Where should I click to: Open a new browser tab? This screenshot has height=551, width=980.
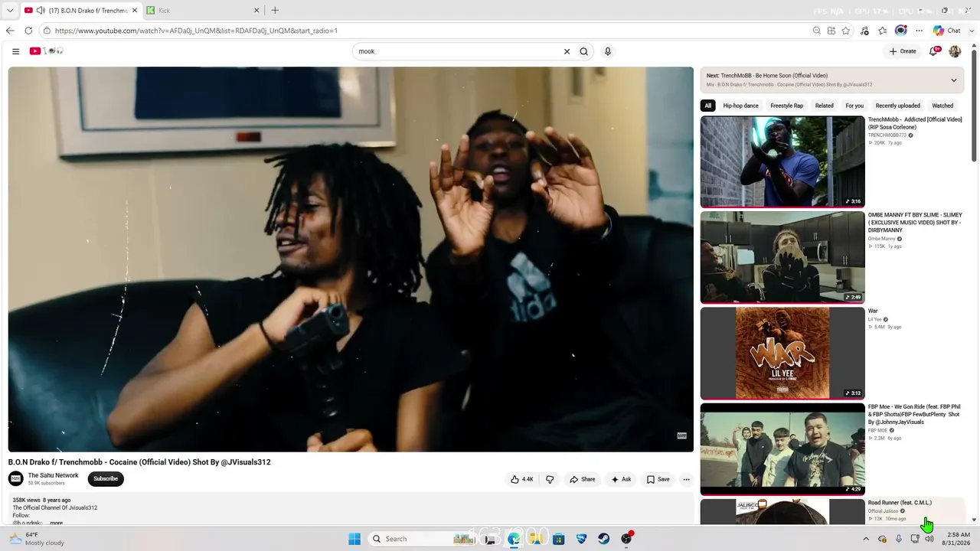pos(275,11)
